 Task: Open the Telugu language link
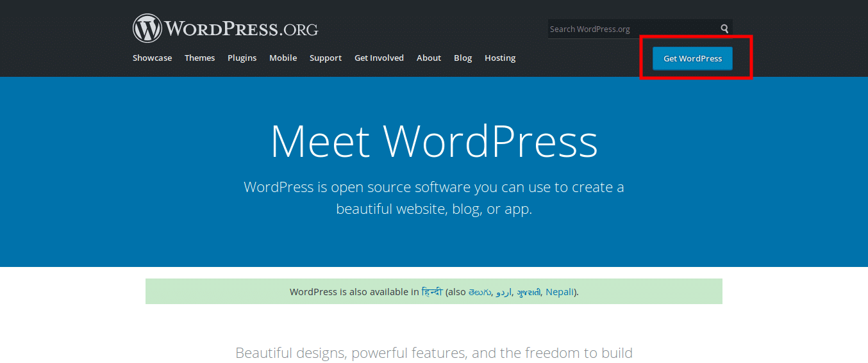click(480, 292)
